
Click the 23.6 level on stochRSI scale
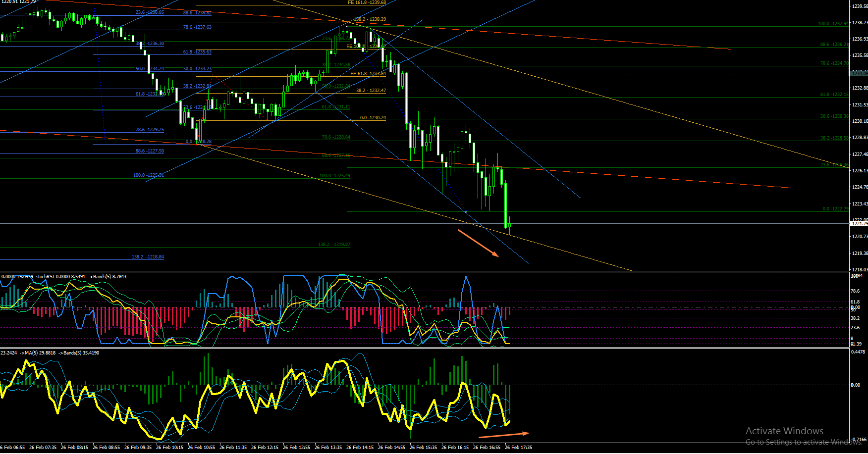pos(855,328)
